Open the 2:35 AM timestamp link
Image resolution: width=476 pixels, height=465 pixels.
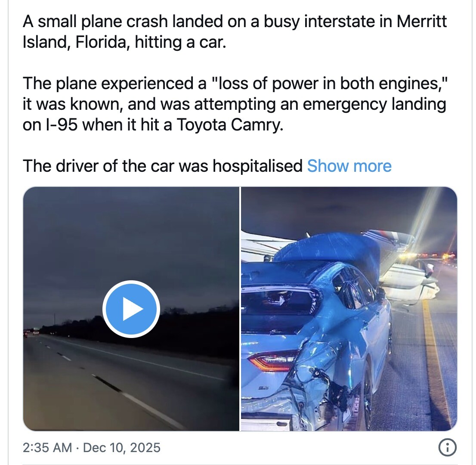point(47,448)
